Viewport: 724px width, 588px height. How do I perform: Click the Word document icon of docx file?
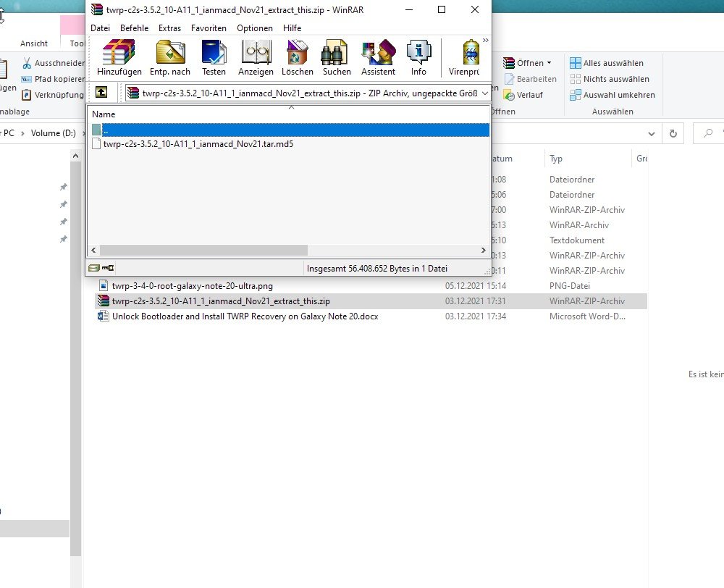103,316
